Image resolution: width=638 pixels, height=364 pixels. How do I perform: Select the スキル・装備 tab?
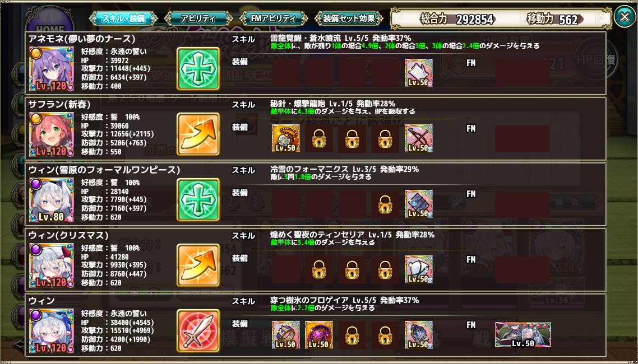click(123, 18)
